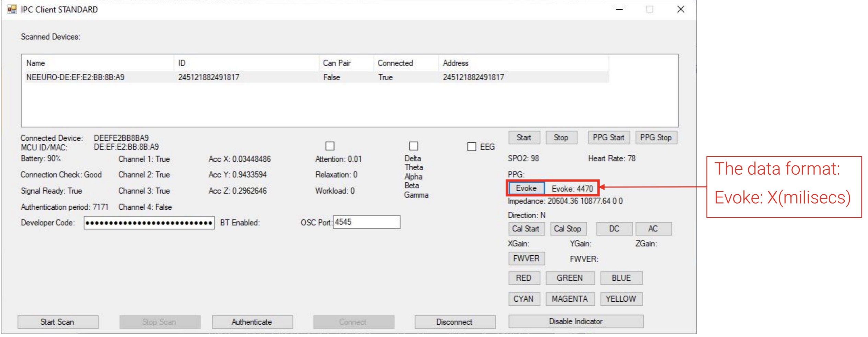Viewport: 868px width, 337px height.
Task: Start calibration with Cal Start
Action: pyautogui.click(x=526, y=229)
